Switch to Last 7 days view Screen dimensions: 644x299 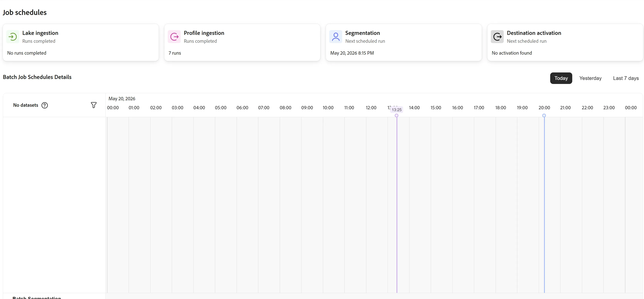[626, 78]
